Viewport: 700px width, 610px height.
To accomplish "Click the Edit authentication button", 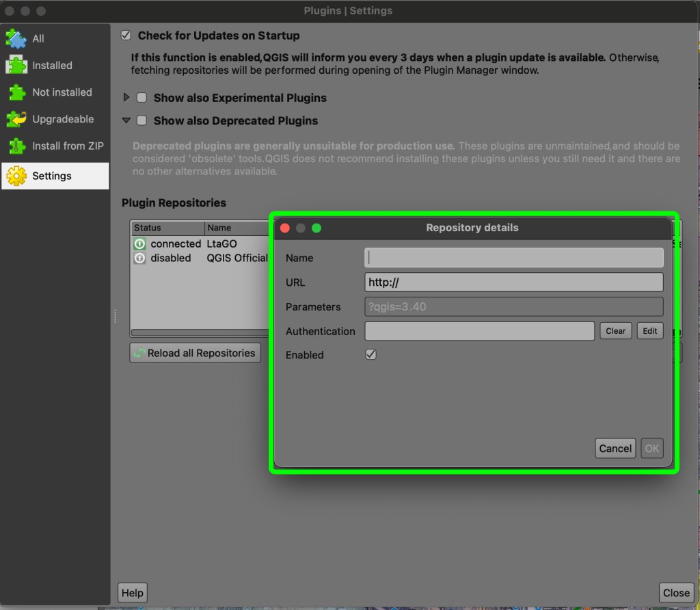I will [649, 331].
